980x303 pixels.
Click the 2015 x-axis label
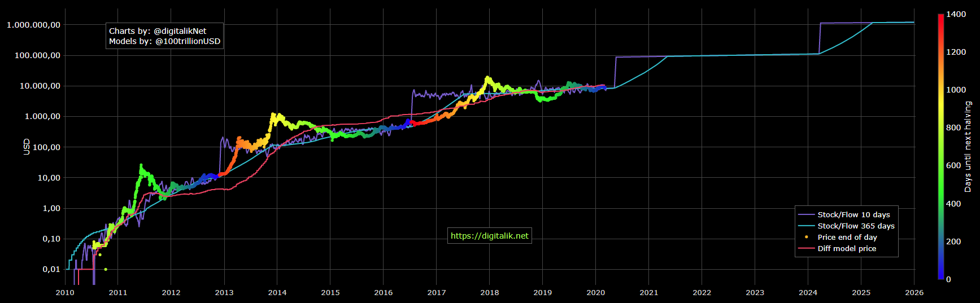[x=330, y=292]
